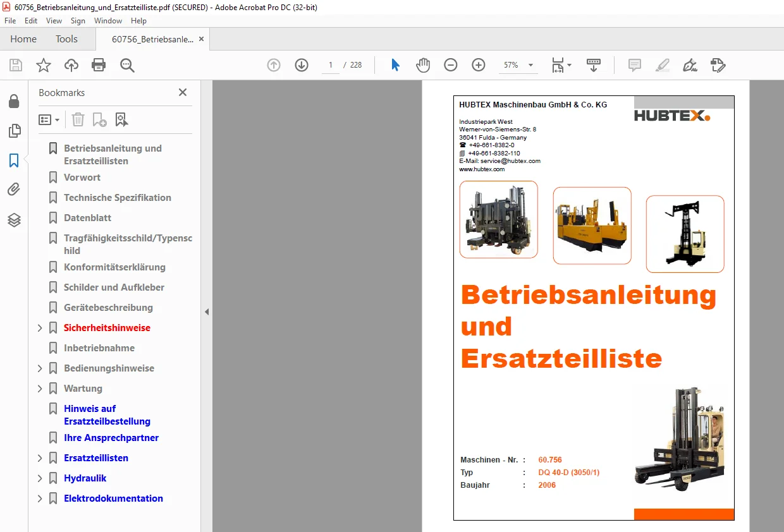
Task: Open the Help menu
Action: pyautogui.click(x=138, y=21)
